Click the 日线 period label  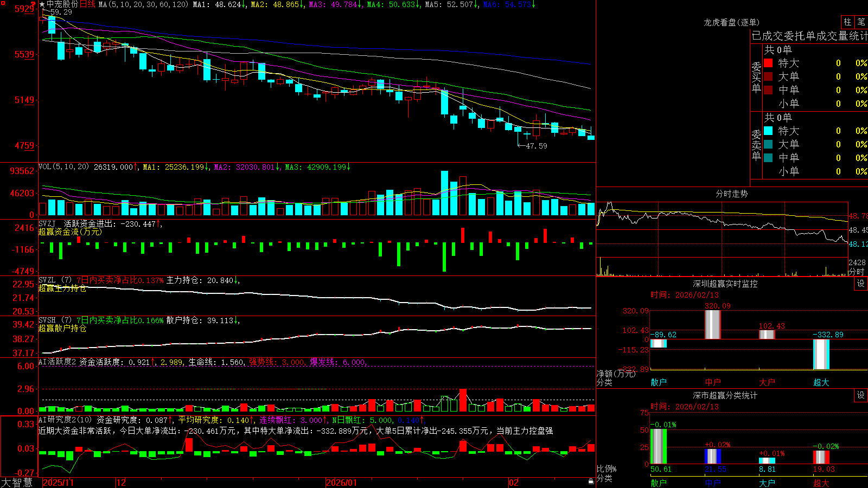pyautogui.click(x=87, y=4)
